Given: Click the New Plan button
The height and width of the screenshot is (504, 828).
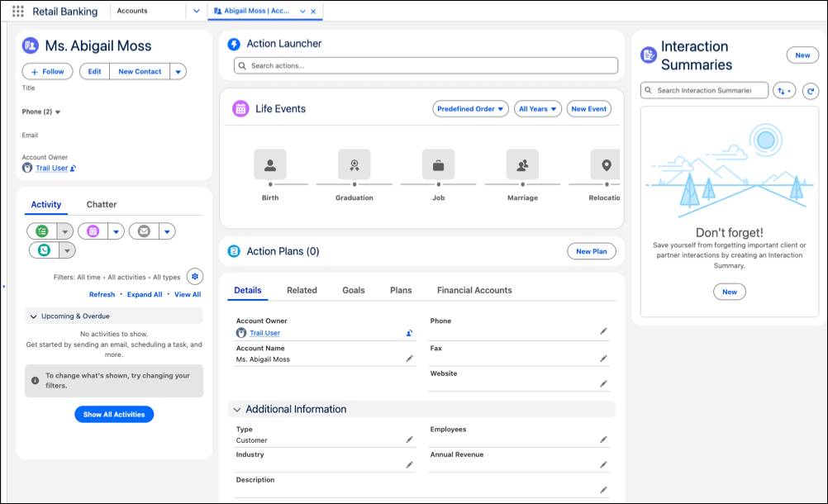Looking at the screenshot, I should (592, 251).
